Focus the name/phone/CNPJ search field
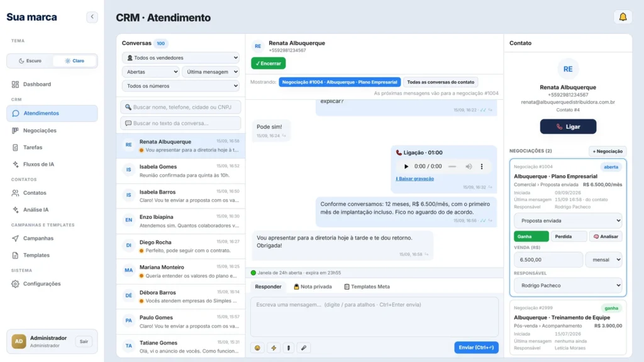644x362 pixels. coord(180,107)
